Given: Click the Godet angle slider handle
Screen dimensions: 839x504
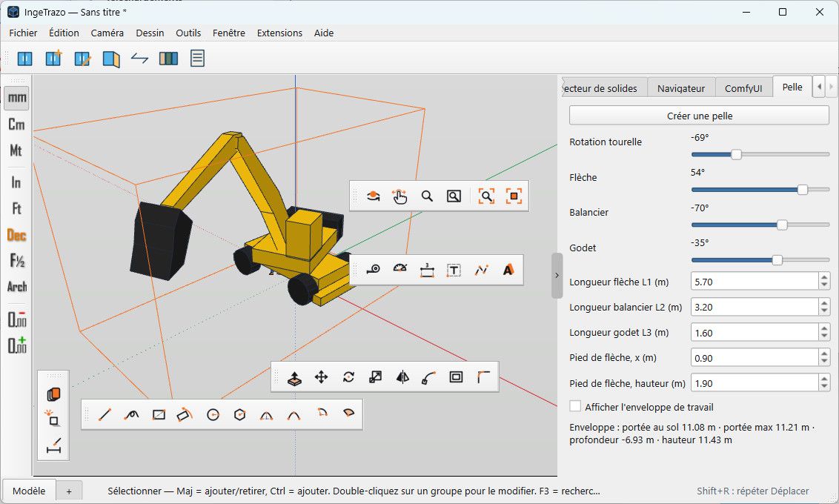Looking at the screenshot, I should click(x=777, y=260).
